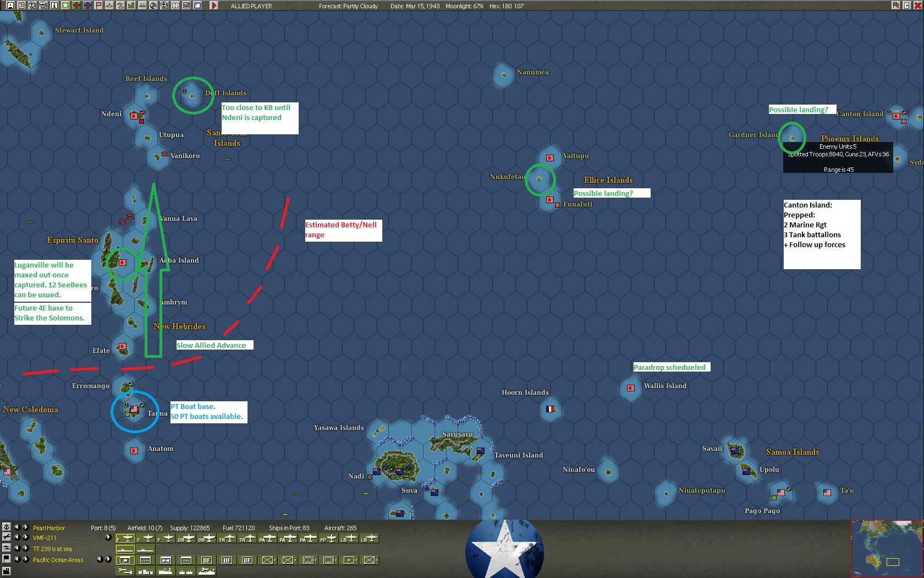924x578 pixels.
Task: Open the document list toolbar icon
Action: coord(21,6)
